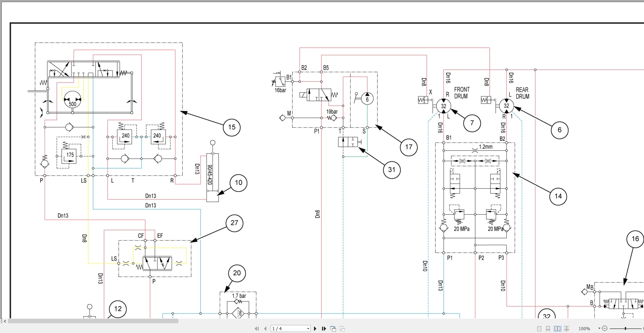Zoom out using the minus icon
This screenshot has width=644, height=333.
(604, 328)
